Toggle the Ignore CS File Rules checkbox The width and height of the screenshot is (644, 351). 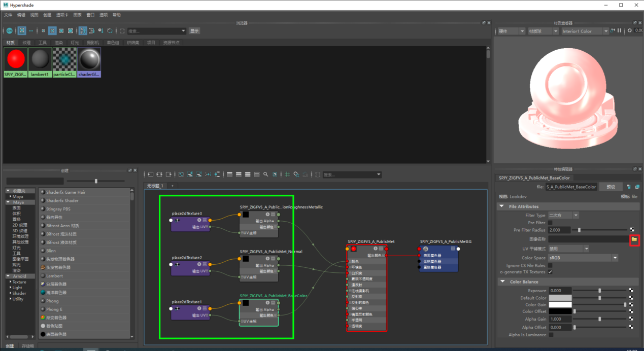(x=550, y=265)
